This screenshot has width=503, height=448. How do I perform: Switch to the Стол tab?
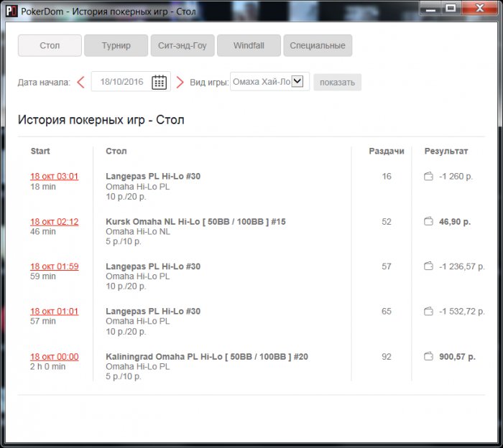[x=50, y=45]
